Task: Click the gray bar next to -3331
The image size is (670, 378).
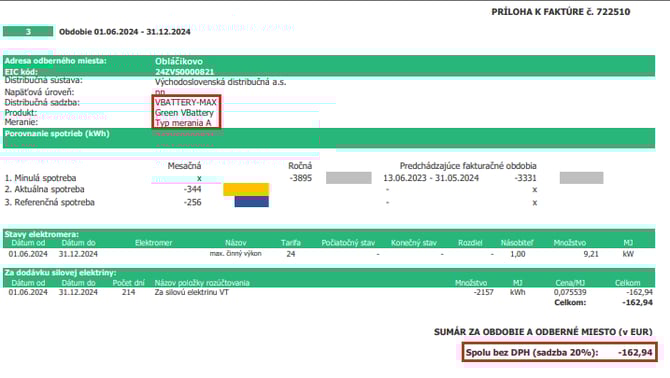Action: (x=582, y=178)
